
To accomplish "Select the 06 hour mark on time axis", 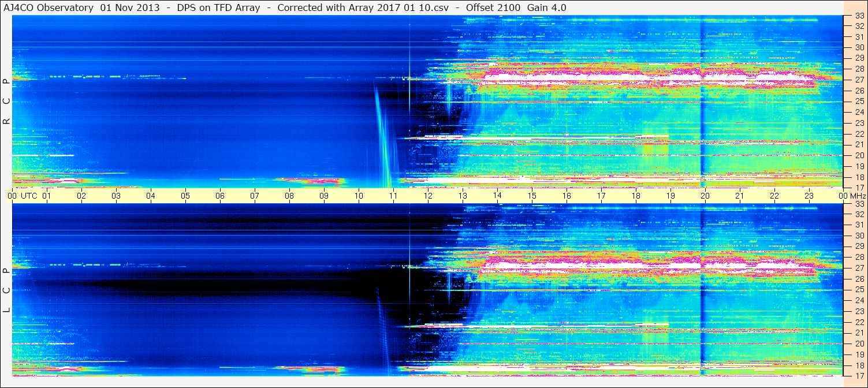I will [220, 196].
